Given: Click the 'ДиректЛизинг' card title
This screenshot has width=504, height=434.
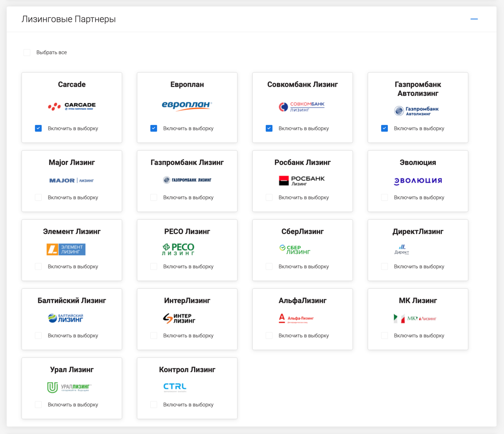Looking at the screenshot, I should point(418,232).
